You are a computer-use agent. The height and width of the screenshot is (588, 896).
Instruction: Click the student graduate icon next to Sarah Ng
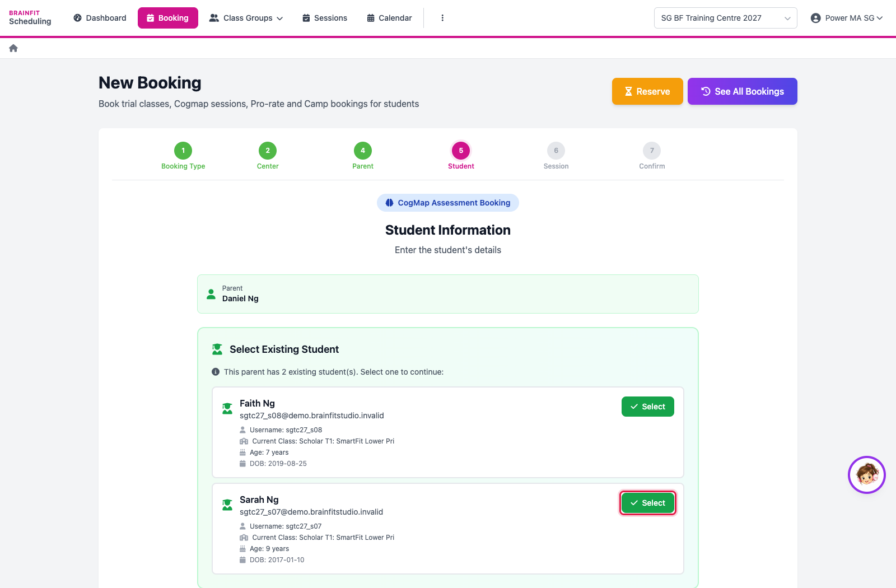click(227, 505)
